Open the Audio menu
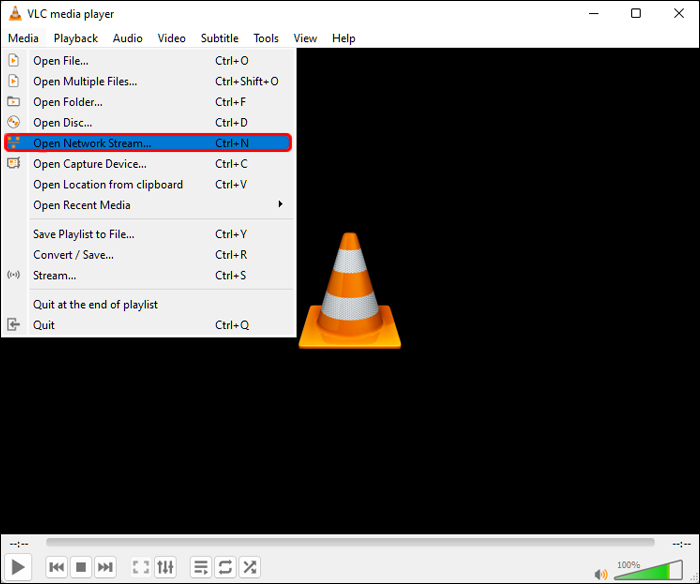Screen dimensions: 700x584 [x=128, y=38]
